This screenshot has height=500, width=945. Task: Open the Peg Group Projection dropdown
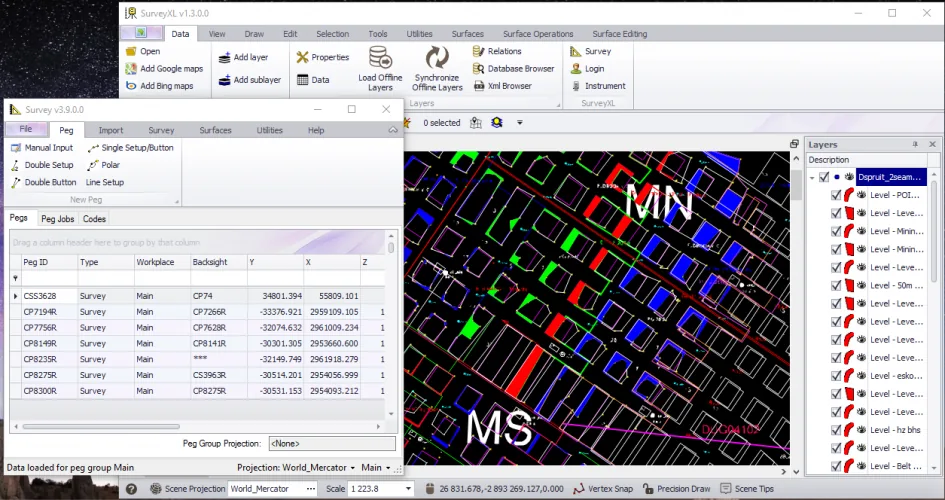[x=332, y=443]
